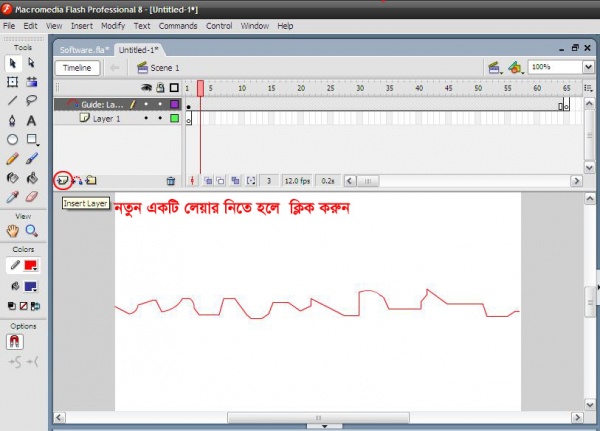The image size is (600, 431).
Task: Select the Layer 1 row
Action: [x=117, y=118]
